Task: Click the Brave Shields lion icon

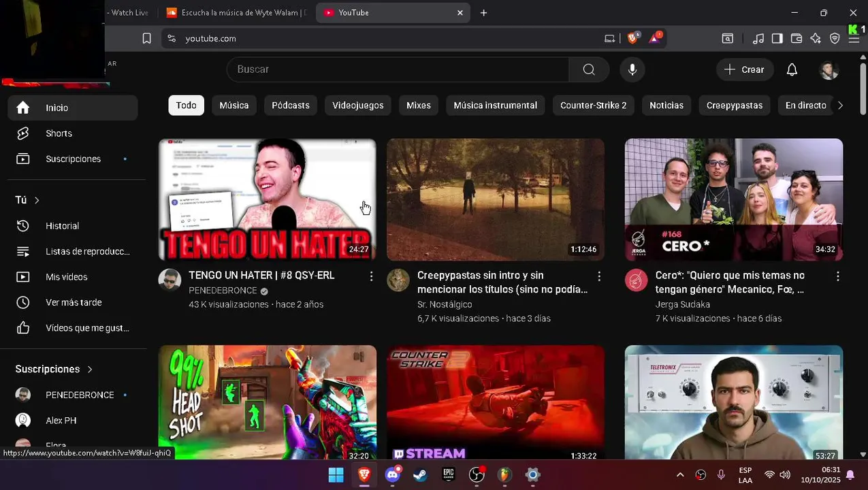Action: pos(632,39)
